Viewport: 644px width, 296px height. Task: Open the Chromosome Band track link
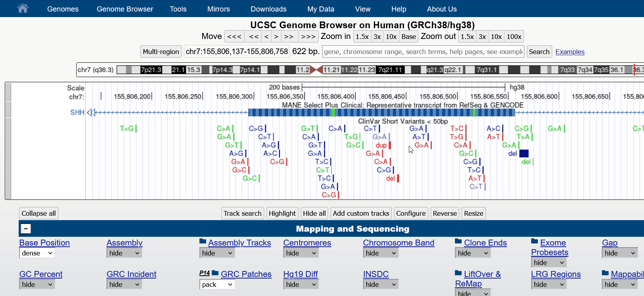398,243
